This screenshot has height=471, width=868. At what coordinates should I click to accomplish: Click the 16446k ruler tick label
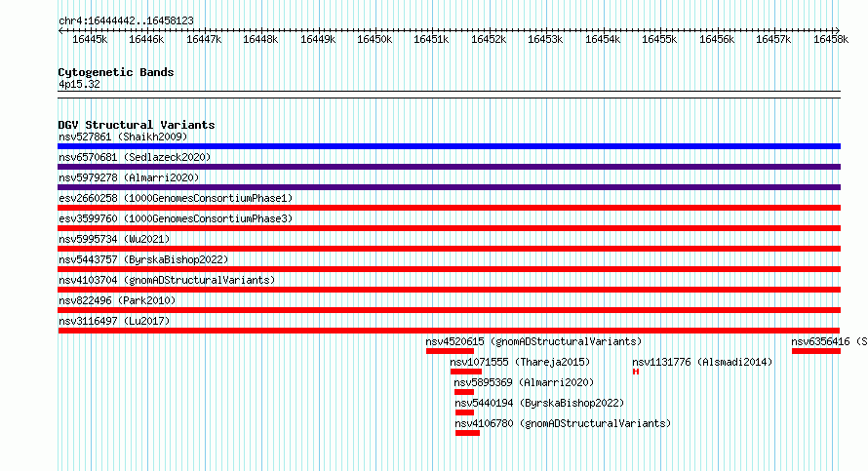pyautogui.click(x=146, y=39)
